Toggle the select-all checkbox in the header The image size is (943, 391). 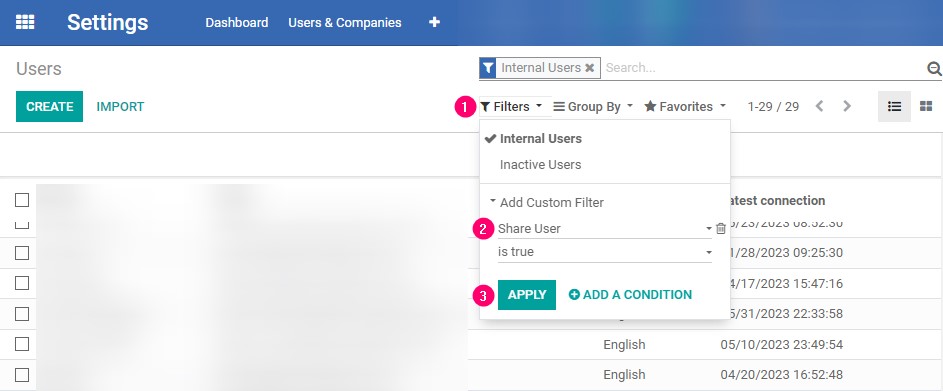22,200
